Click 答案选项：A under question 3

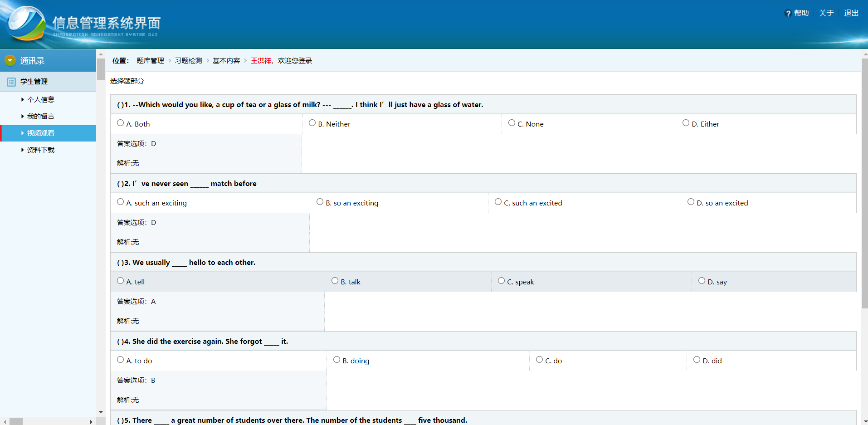click(x=136, y=301)
